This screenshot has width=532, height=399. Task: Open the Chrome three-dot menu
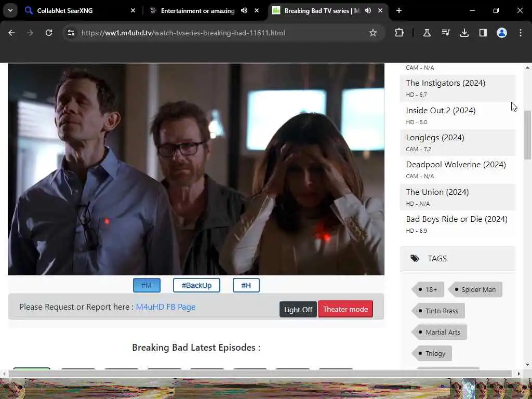tap(520, 33)
